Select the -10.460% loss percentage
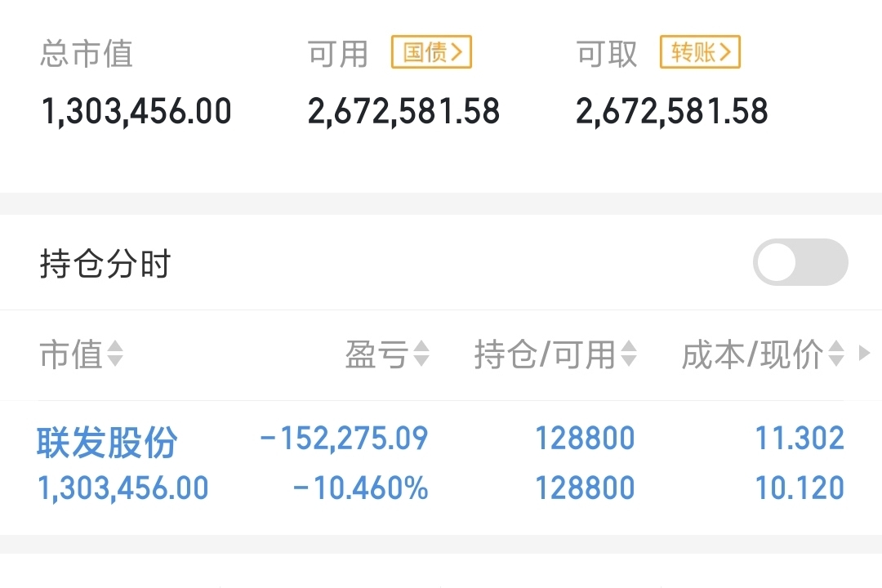Viewport: 882px width, 588px height. (361, 488)
